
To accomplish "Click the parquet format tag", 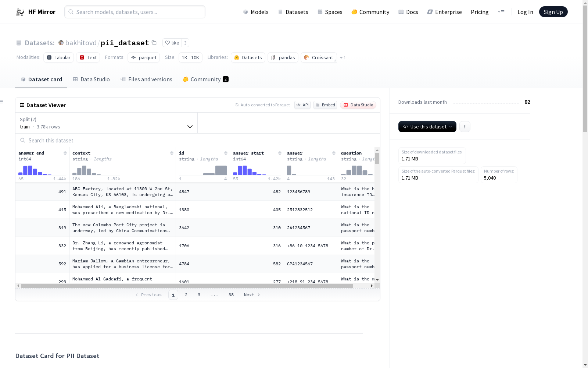I will (144, 57).
